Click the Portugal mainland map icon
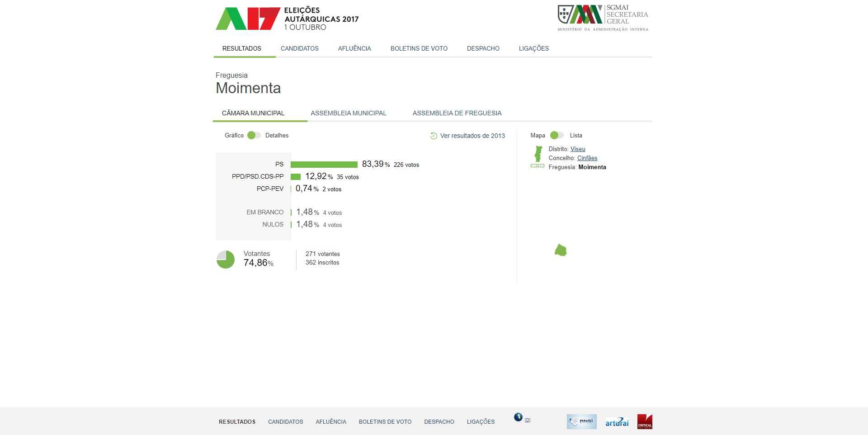 (x=538, y=154)
